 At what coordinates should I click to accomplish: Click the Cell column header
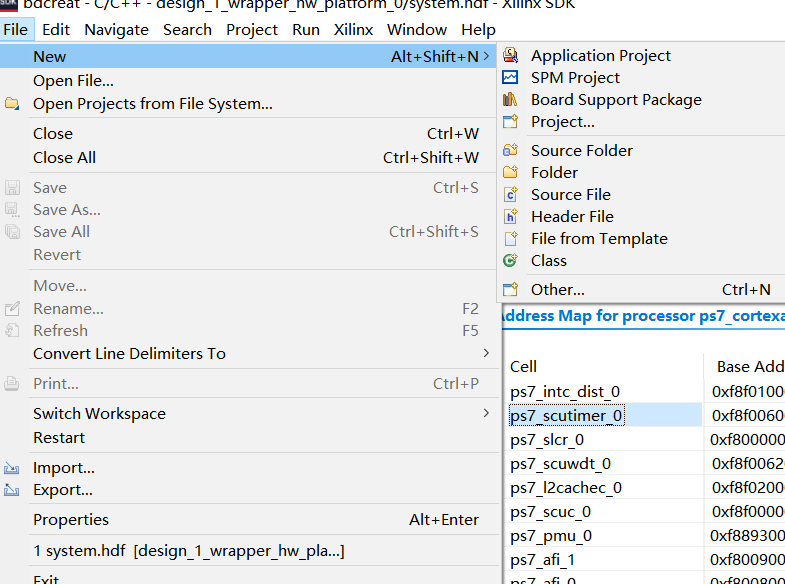603,366
